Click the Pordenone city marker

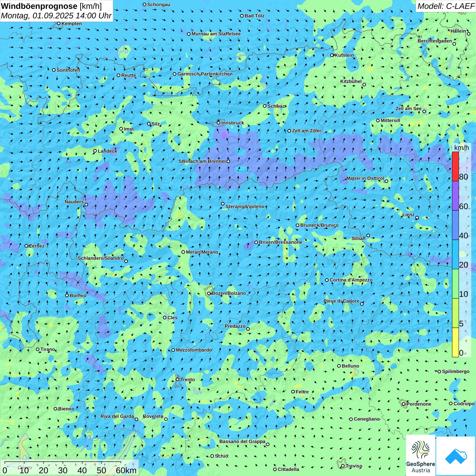pos(404,404)
